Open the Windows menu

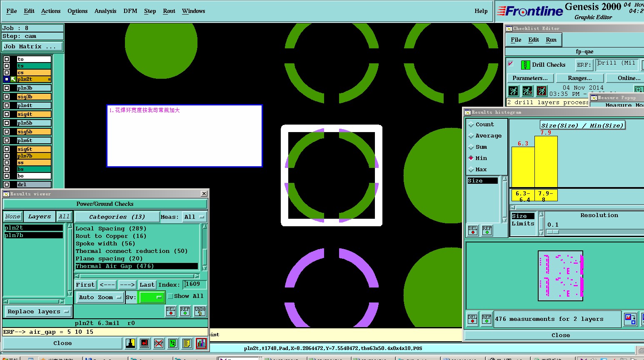click(x=193, y=11)
